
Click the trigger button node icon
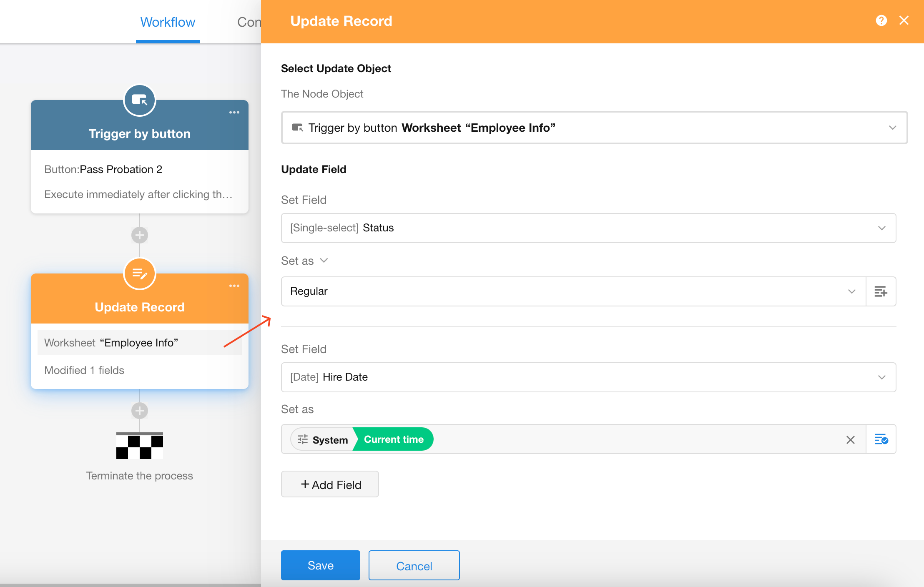(140, 100)
